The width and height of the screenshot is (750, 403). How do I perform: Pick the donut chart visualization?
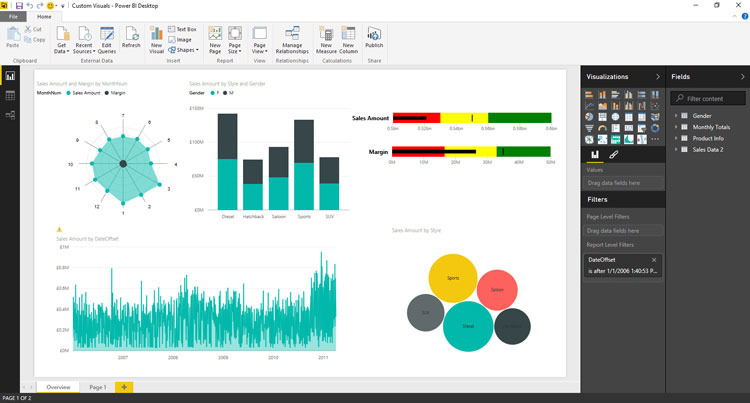click(x=655, y=128)
